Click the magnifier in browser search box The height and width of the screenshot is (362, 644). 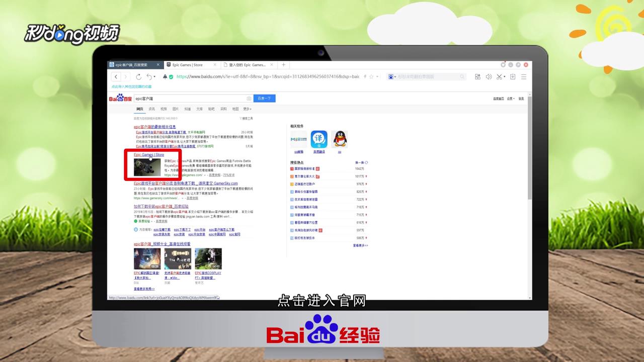[462, 77]
